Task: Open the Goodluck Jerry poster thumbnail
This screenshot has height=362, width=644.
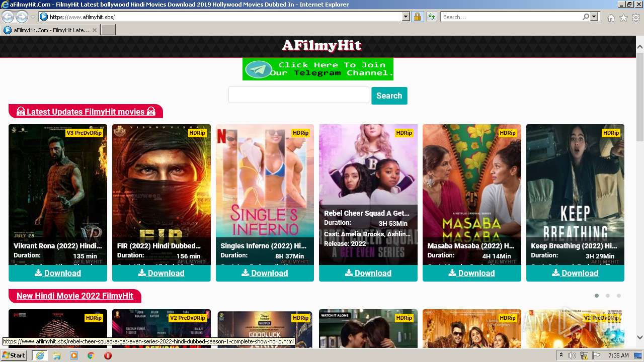Action: (x=265, y=328)
